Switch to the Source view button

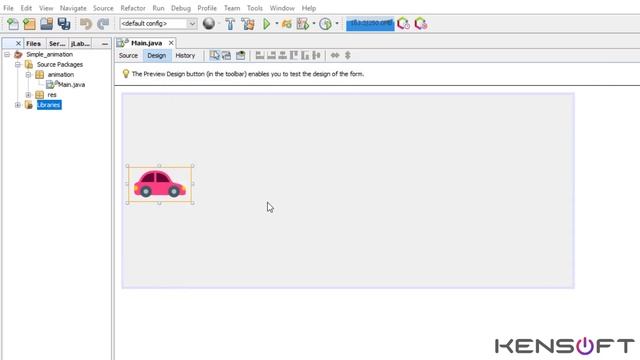[128, 56]
